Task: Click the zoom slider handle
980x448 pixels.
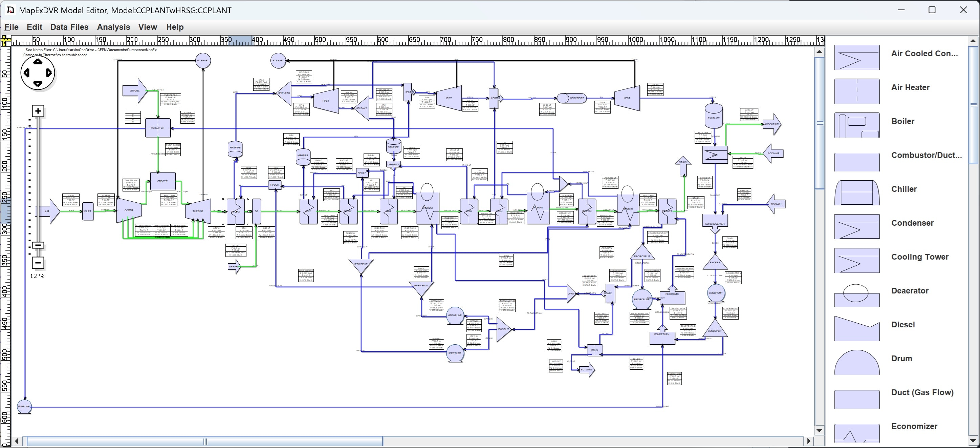Action: click(x=38, y=245)
